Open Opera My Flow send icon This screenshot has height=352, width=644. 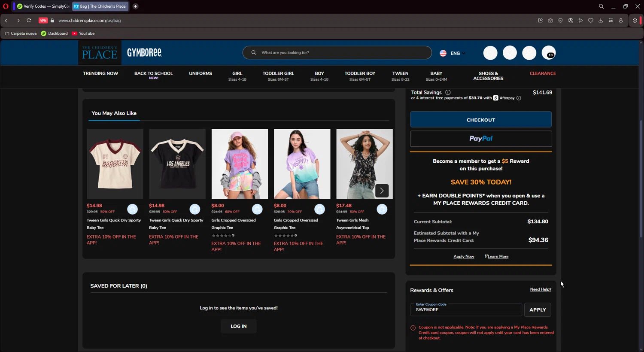click(x=580, y=20)
